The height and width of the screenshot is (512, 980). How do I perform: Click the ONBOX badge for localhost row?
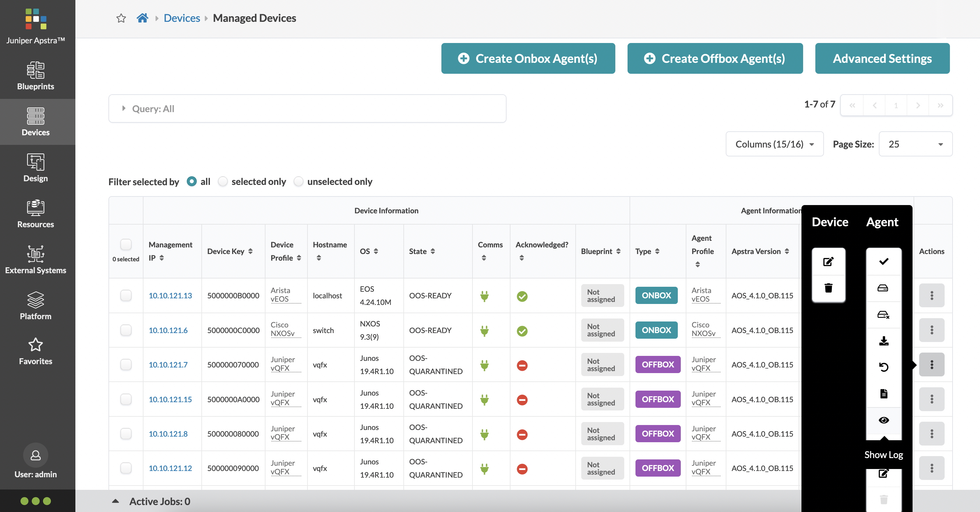656,295
